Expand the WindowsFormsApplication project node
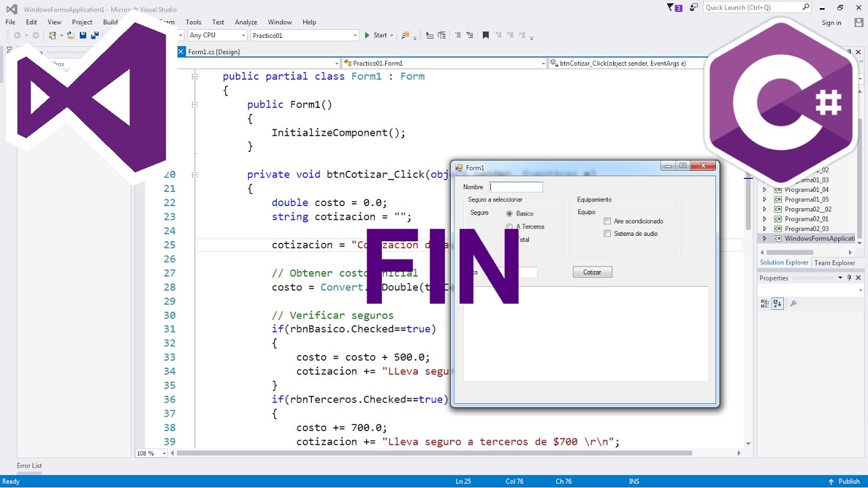This screenshot has height=488, width=868. [765, 239]
